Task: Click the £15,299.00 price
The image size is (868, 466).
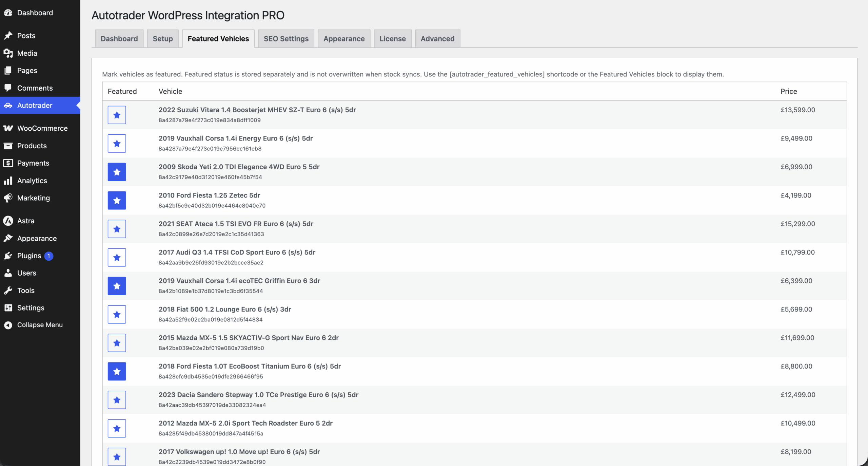Action: (798, 224)
